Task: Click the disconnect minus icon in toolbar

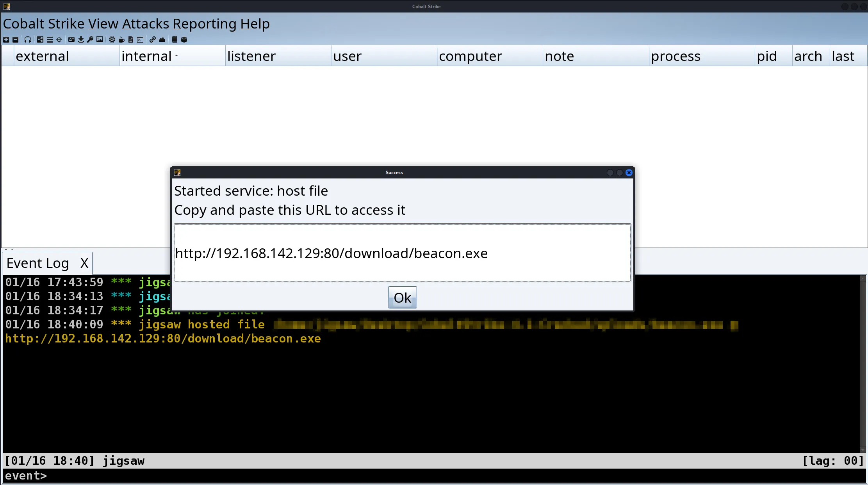Action: pos(15,39)
